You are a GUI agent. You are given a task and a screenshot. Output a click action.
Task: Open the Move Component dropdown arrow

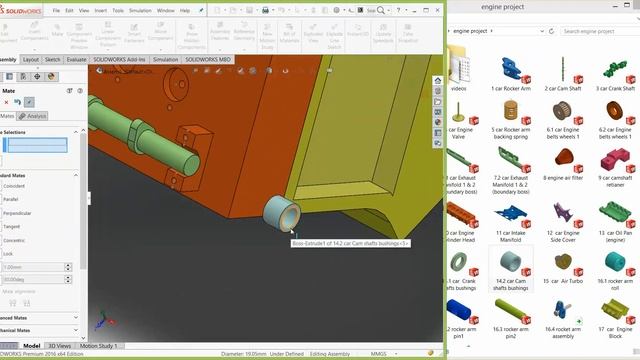coord(161,49)
